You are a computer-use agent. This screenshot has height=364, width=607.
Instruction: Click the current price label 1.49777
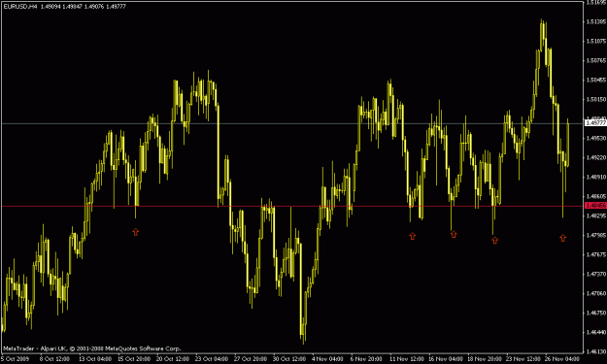coord(595,123)
